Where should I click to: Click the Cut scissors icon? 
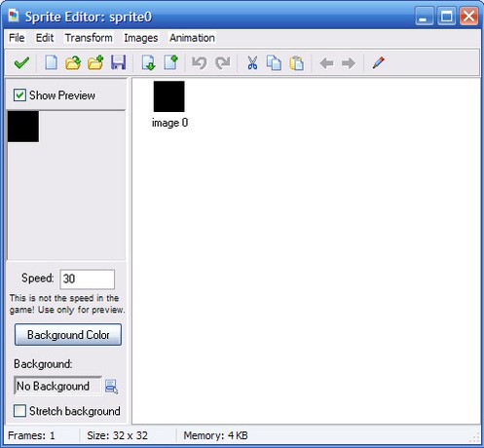252,62
